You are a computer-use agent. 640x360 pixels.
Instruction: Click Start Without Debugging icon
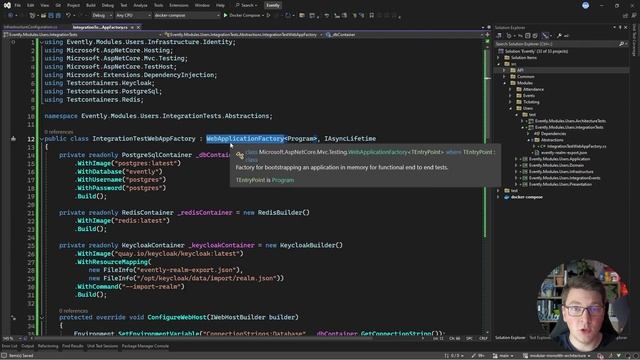268,16
